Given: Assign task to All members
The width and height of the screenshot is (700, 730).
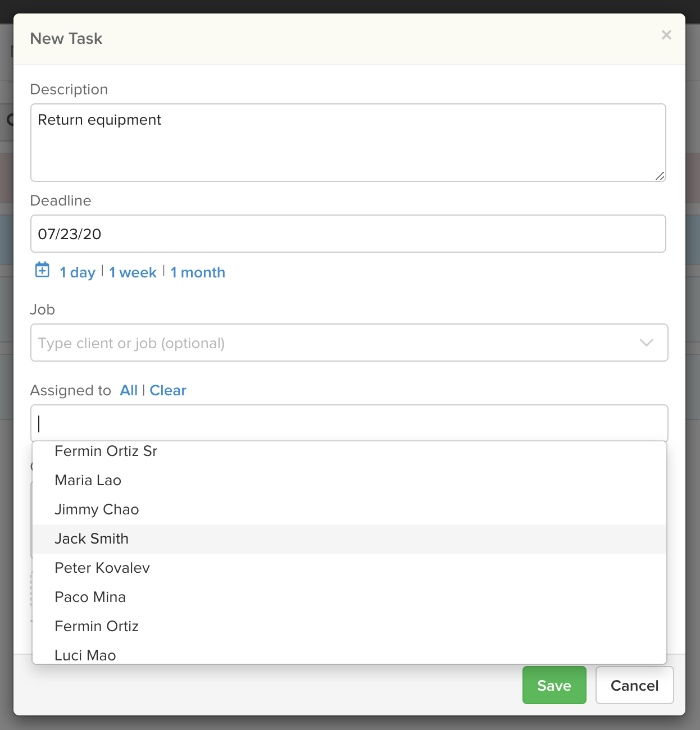Looking at the screenshot, I should (129, 390).
